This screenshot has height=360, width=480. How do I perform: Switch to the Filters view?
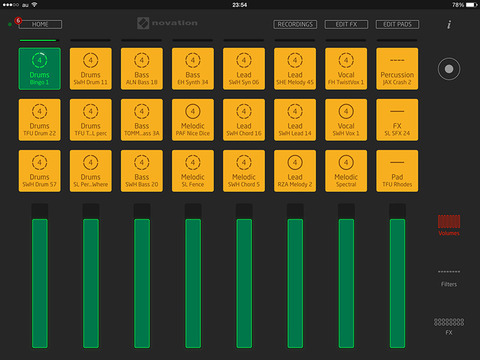(449, 278)
